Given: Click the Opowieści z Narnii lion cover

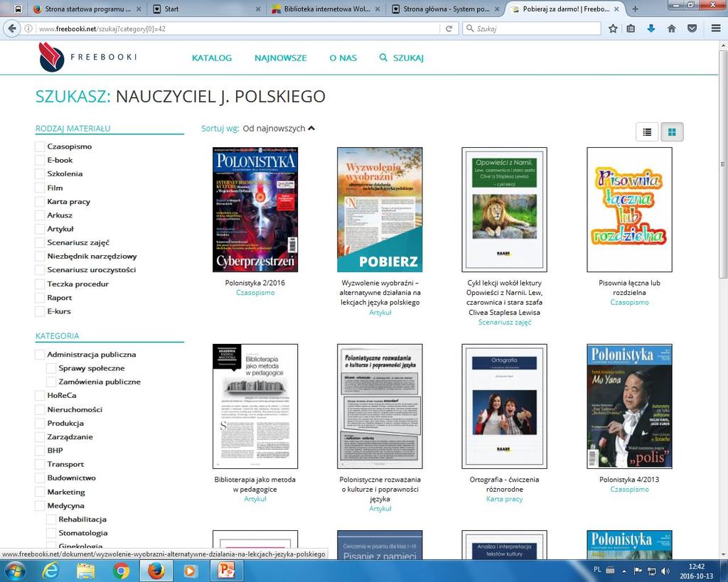Looking at the screenshot, I should 504,210.
